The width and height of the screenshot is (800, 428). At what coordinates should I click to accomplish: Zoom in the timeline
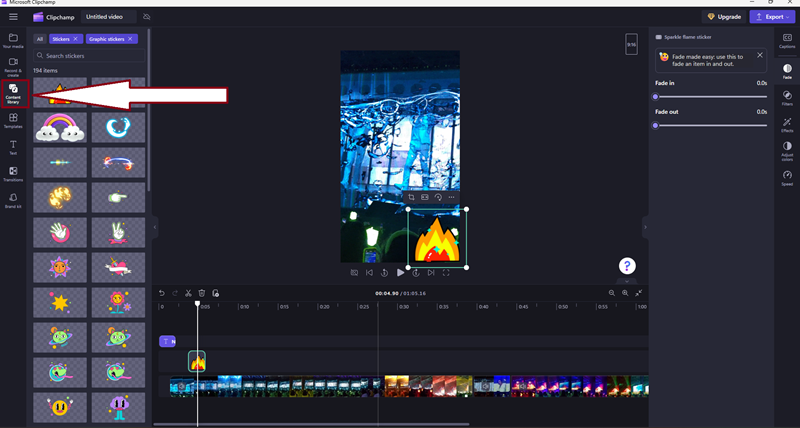point(625,293)
